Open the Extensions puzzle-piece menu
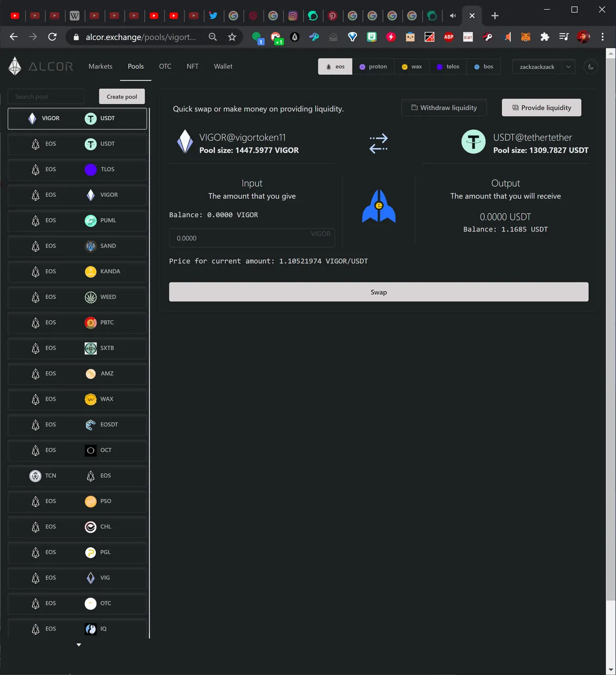 pos(545,37)
